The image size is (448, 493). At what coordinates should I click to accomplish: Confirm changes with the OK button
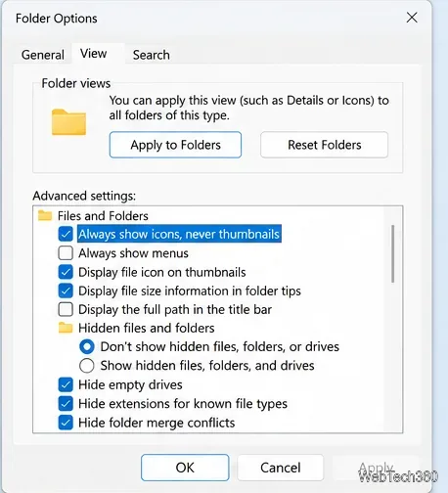[x=185, y=468]
